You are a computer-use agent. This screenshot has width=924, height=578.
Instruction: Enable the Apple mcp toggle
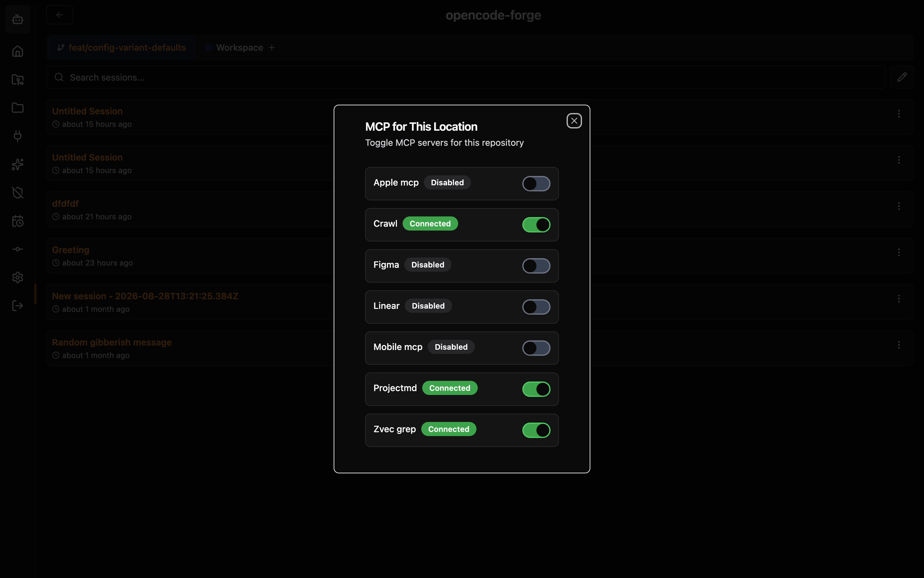(x=536, y=183)
